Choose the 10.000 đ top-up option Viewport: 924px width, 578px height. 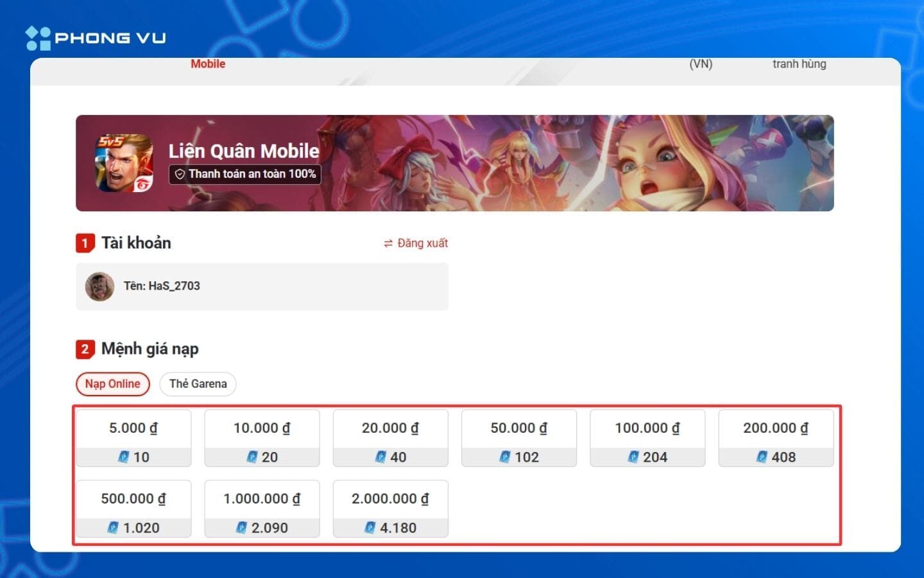(x=262, y=438)
